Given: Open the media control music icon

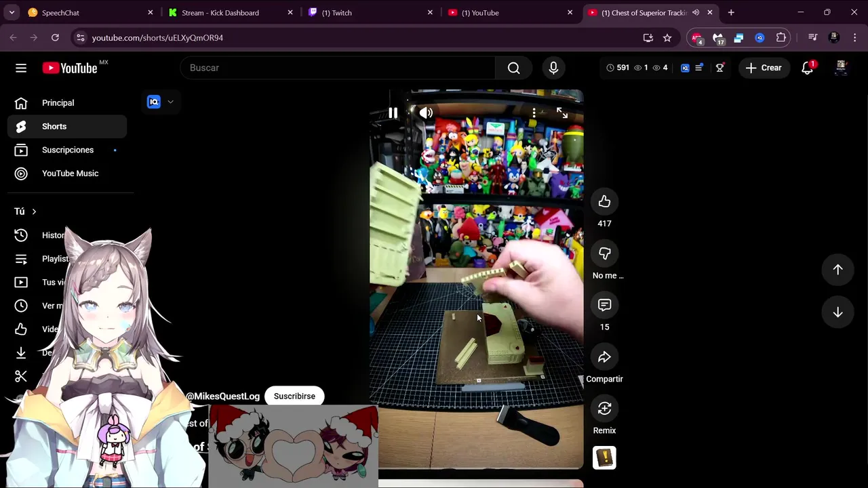Looking at the screenshot, I should tap(812, 38).
